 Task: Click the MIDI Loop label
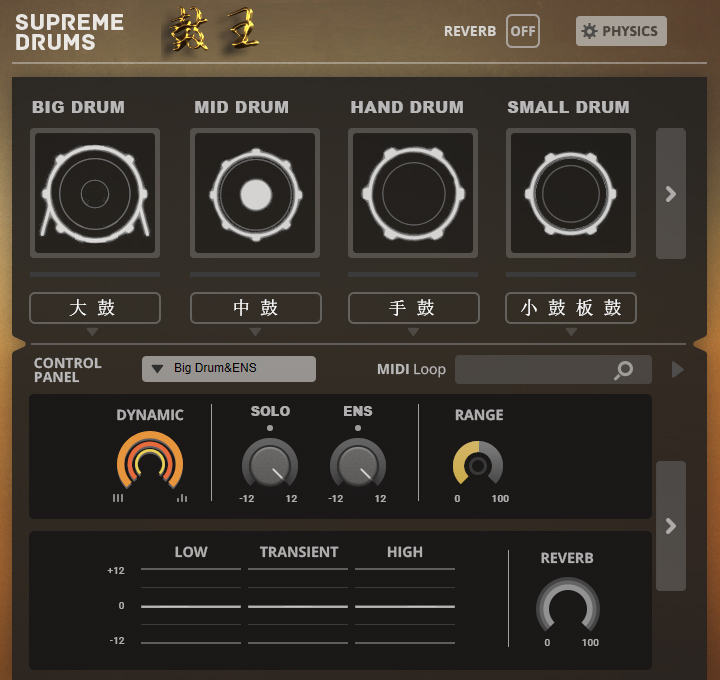(411, 370)
